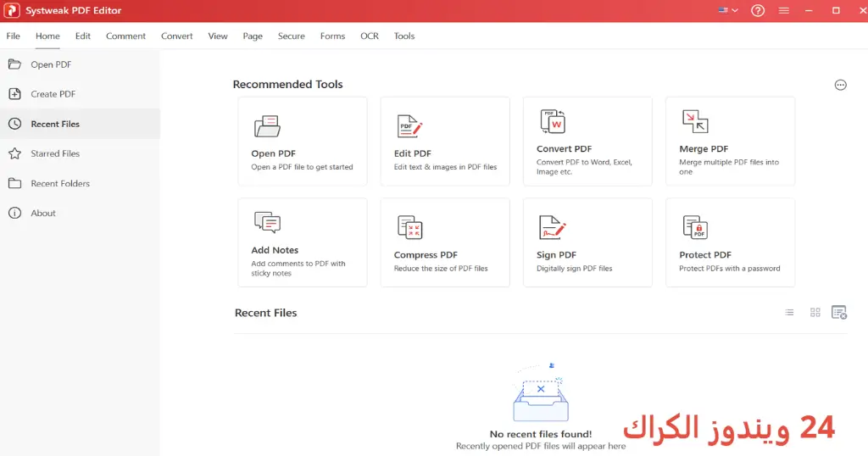Screen dimensions: 868x456
Task: Click the empty inbox illustration
Action: coord(541,393)
